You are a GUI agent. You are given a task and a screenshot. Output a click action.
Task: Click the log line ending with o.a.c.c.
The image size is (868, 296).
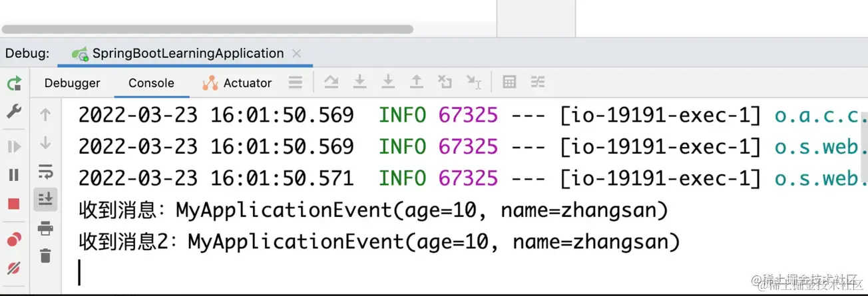pyautogui.click(x=473, y=115)
